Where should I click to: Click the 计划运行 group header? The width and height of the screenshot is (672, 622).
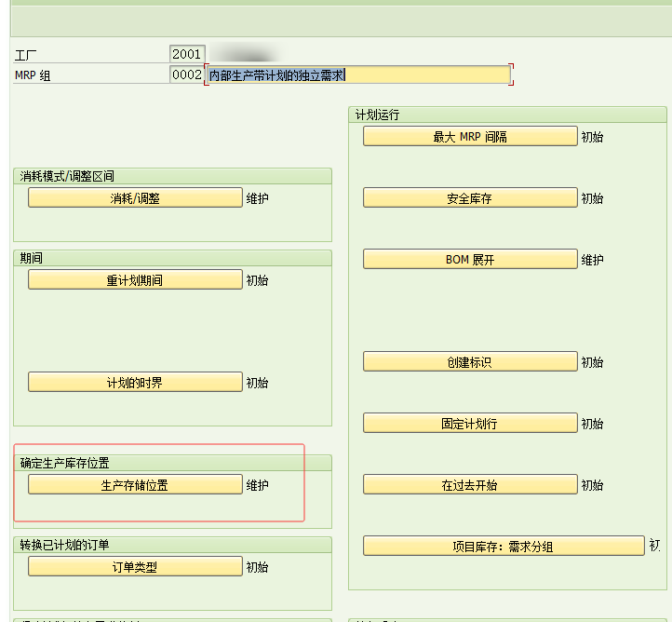click(377, 115)
